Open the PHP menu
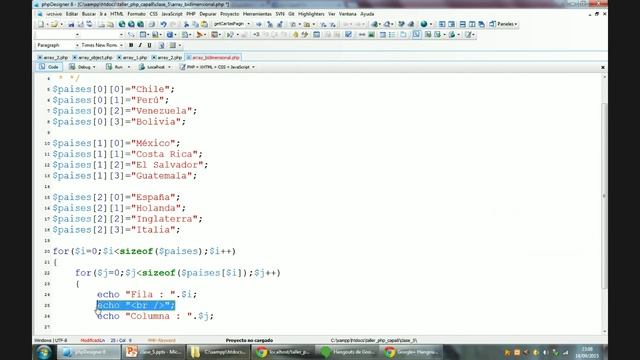The height and width of the screenshot is (360, 640). (191, 14)
